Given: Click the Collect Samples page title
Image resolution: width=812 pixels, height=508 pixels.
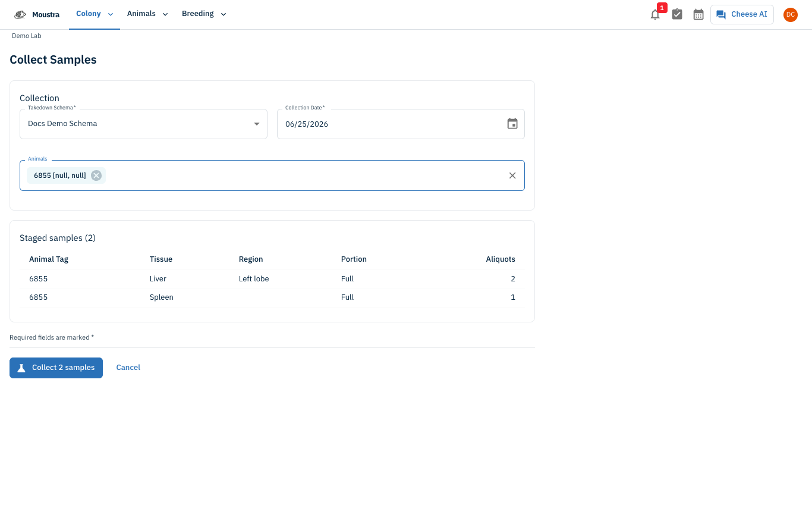Looking at the screenshot, I should (x=53, y=59).
